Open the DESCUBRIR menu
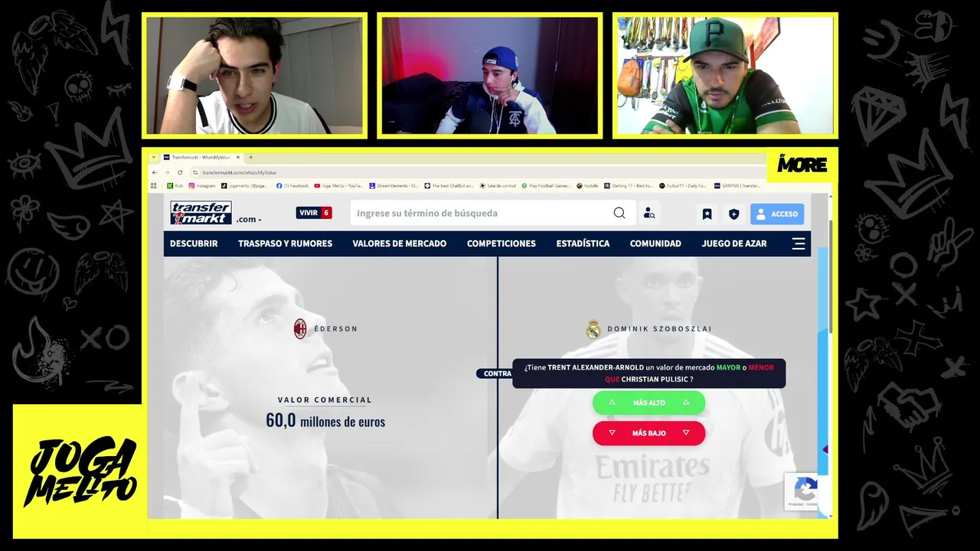Image resolution: width=980 pixels, height=551 pixels. 194,243
